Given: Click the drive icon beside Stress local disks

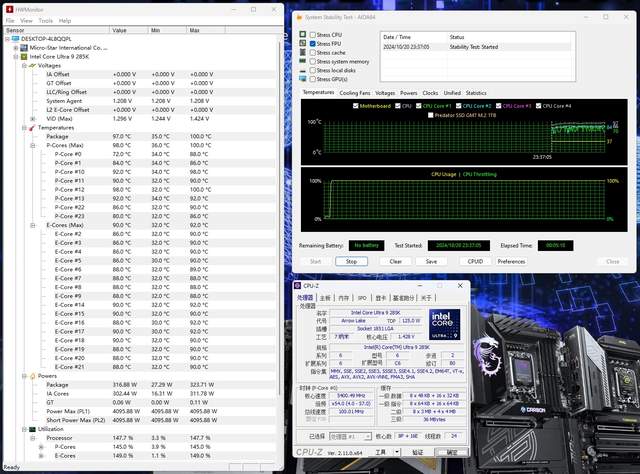Looking at the screenshot, I should click(302, 71).
